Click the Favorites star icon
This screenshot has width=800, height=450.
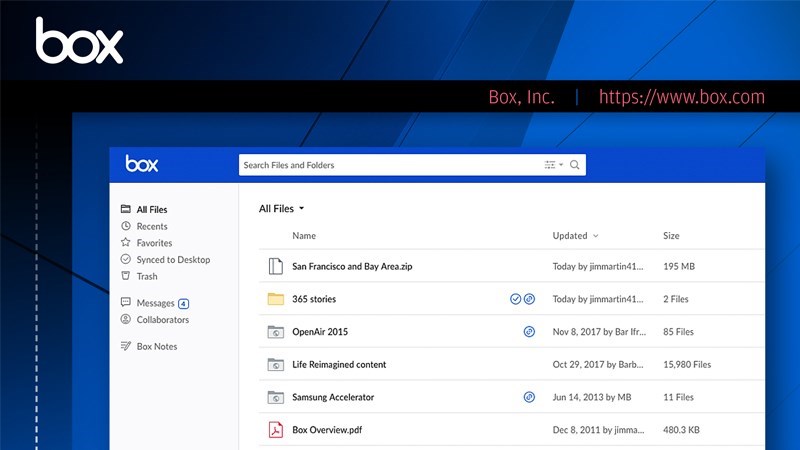tap(126, 242)
